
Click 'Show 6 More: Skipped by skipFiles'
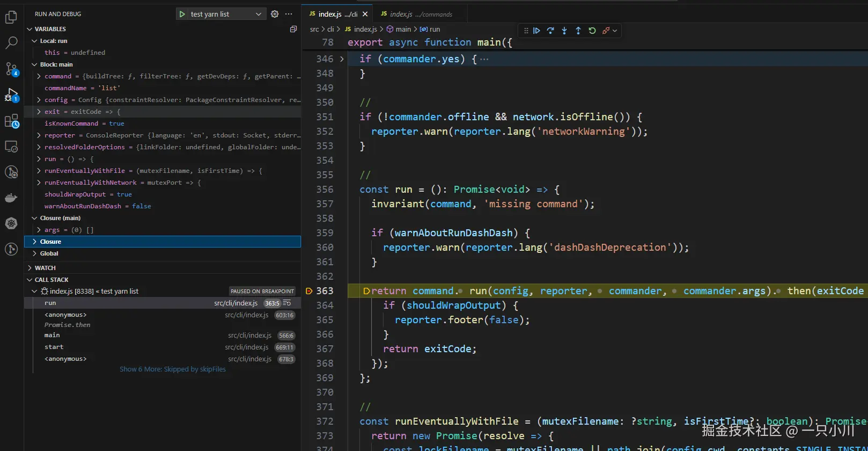(172, 369)
